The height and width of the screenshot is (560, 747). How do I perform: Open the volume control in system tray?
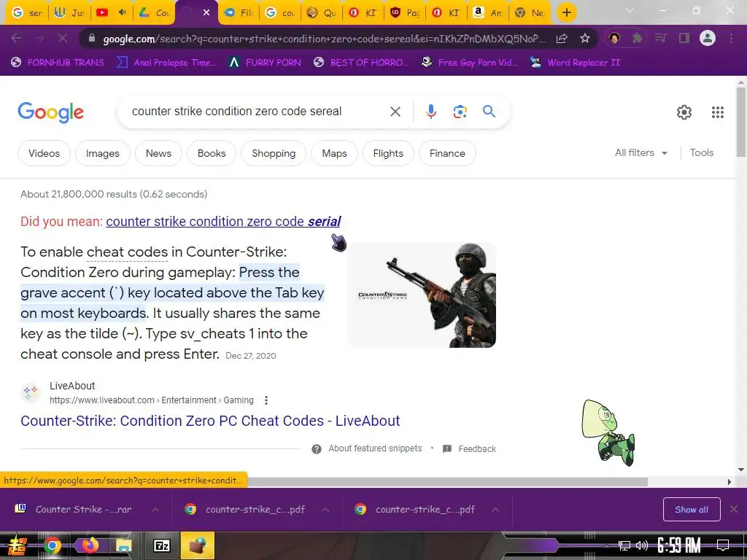[x=642, y=545]
